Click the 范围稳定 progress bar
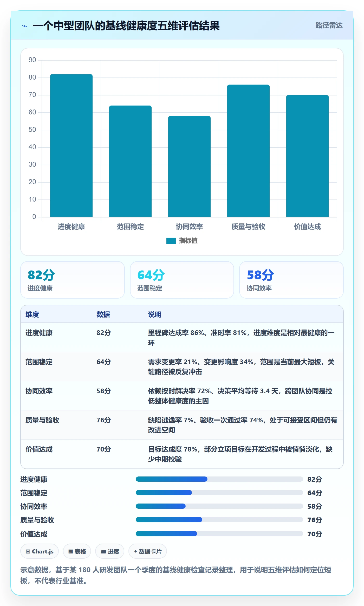 click(x=219, y=493)
